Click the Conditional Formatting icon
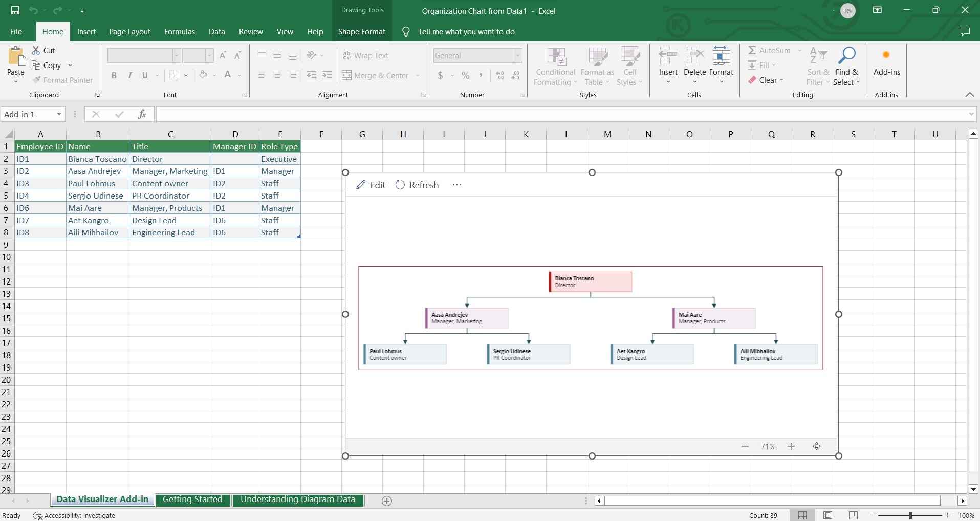Image resolution: width=980 pixels, height=521 pixels. point(556,56)
